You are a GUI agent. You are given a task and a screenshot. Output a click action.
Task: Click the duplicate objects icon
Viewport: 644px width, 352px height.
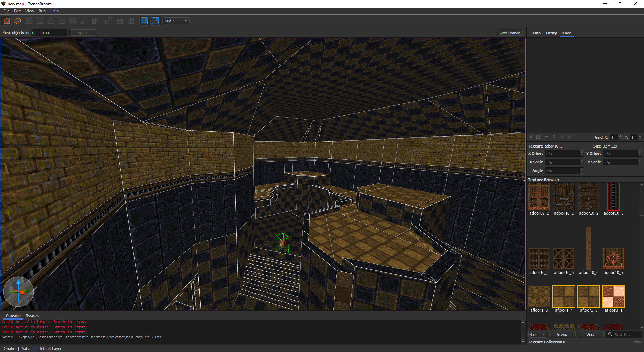(109, 21)
